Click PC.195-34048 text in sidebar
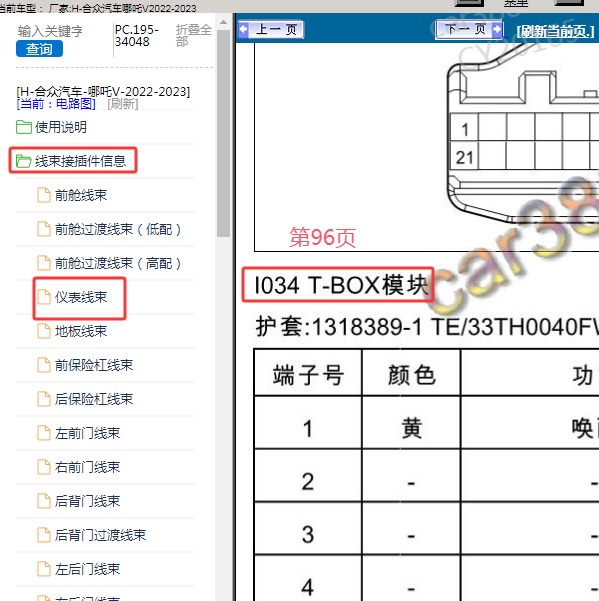 click(x=136, y=35)
